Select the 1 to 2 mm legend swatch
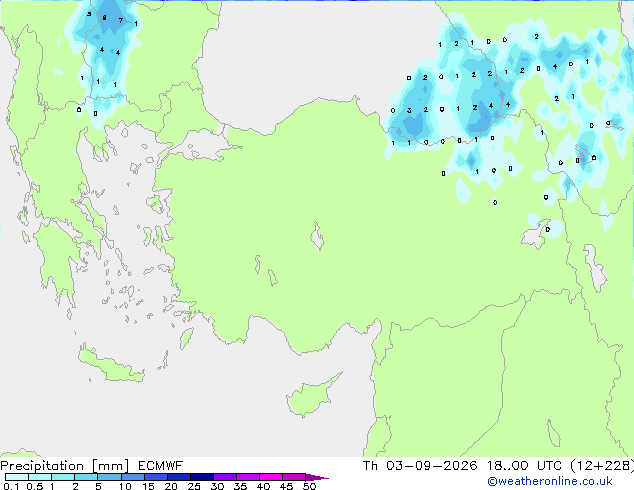This screenshot has height=490, width=634. point(63,477)
